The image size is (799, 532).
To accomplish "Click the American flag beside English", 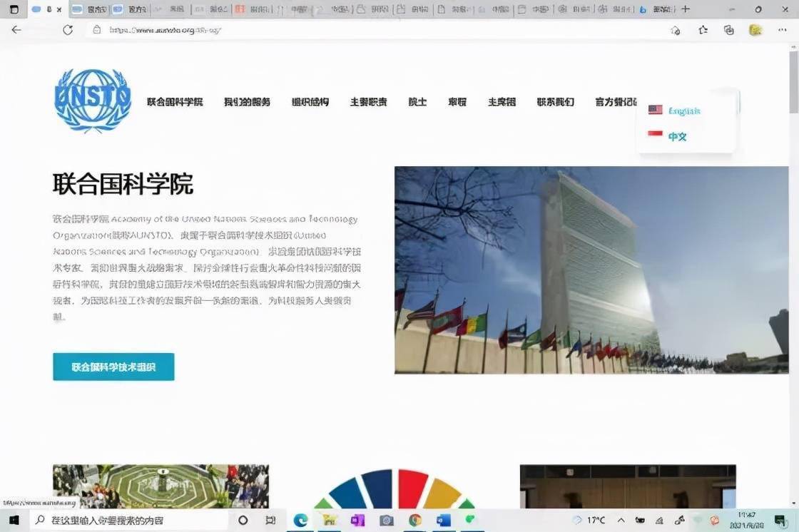I will coord(655,109).
